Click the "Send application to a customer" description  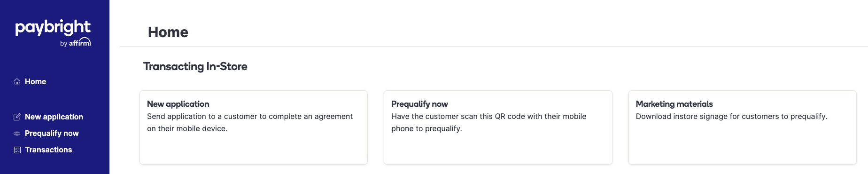click(x=250, y=122)
